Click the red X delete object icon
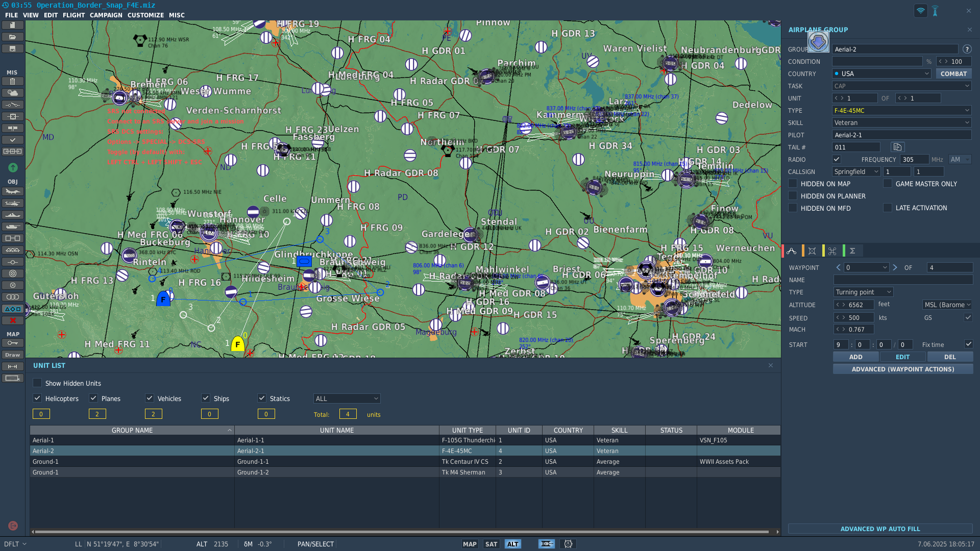Viewport: 980px width, 551px height. click(13, 320)
